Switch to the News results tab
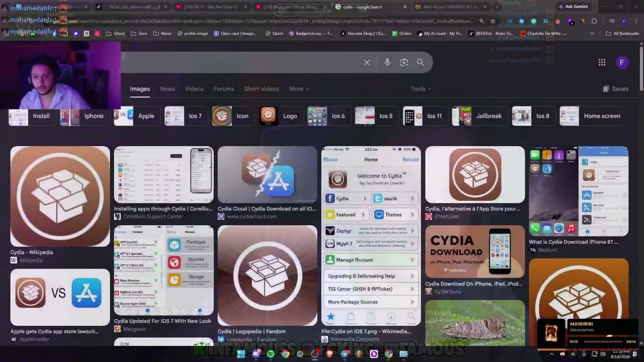644x362 pixels. (x=168, y=89)
